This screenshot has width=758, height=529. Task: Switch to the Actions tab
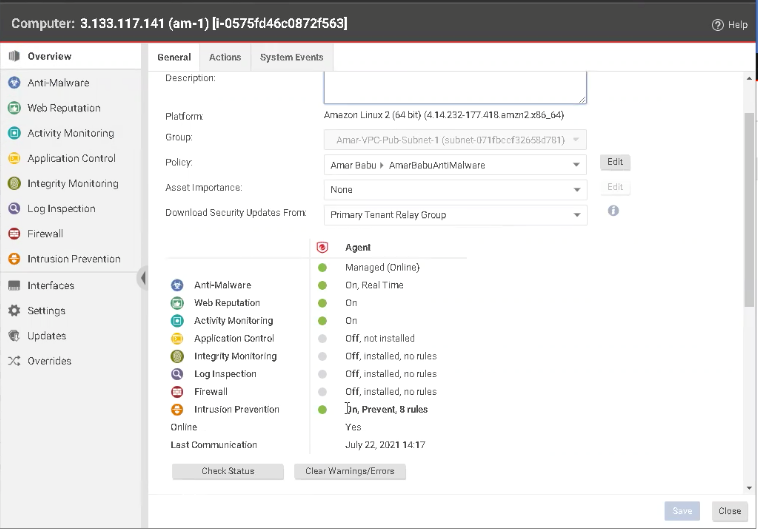[225, 58]
